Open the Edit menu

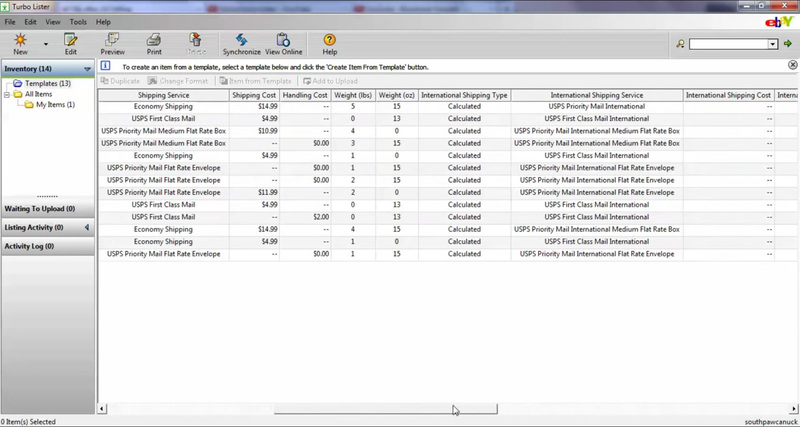[30, 22]
